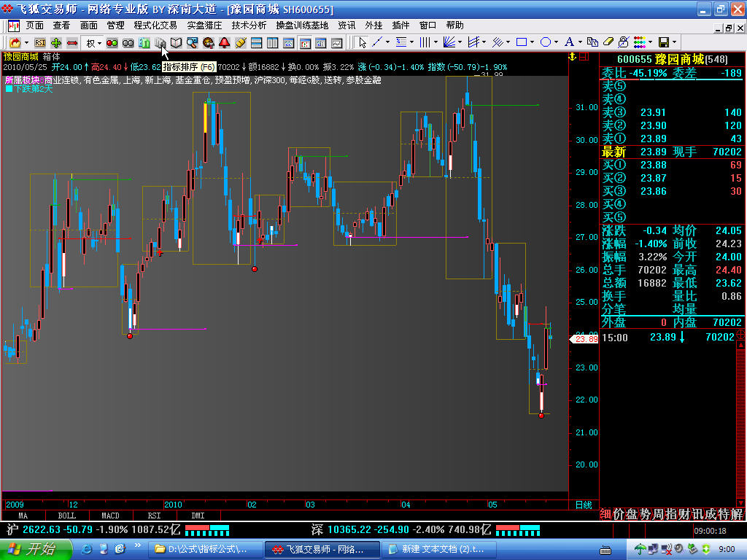The image size is (747, 560).
Task: Select the rectangle drawing tool
Action: tap(522, 42)
